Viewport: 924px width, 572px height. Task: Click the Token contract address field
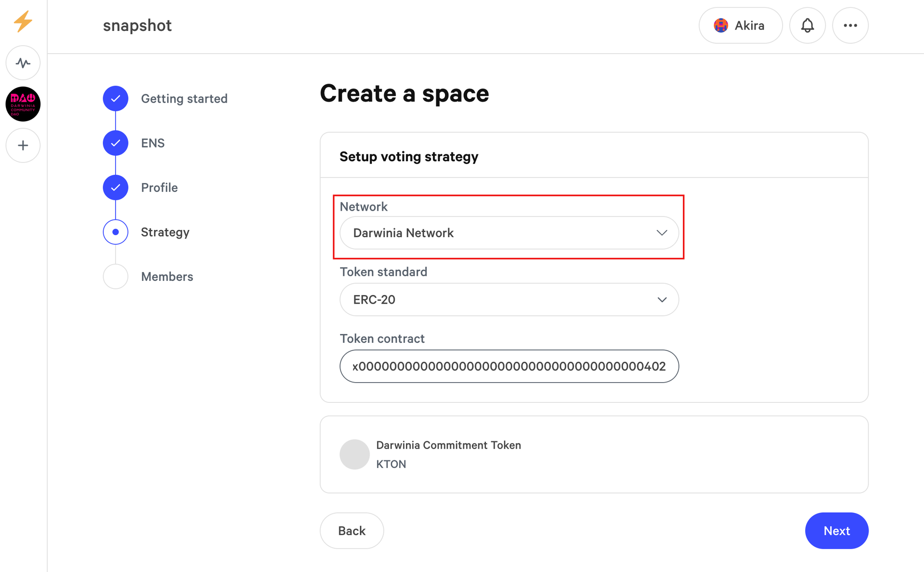509,366
